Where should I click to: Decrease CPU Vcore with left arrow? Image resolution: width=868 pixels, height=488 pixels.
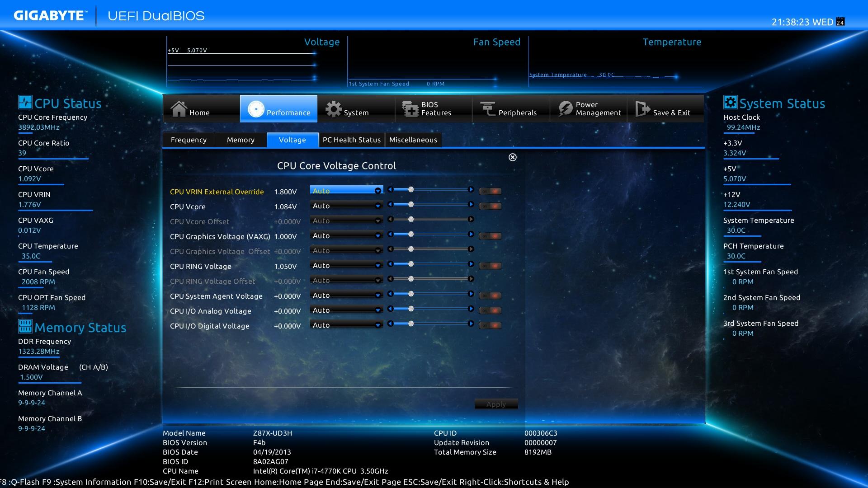[x=390, y=205]
